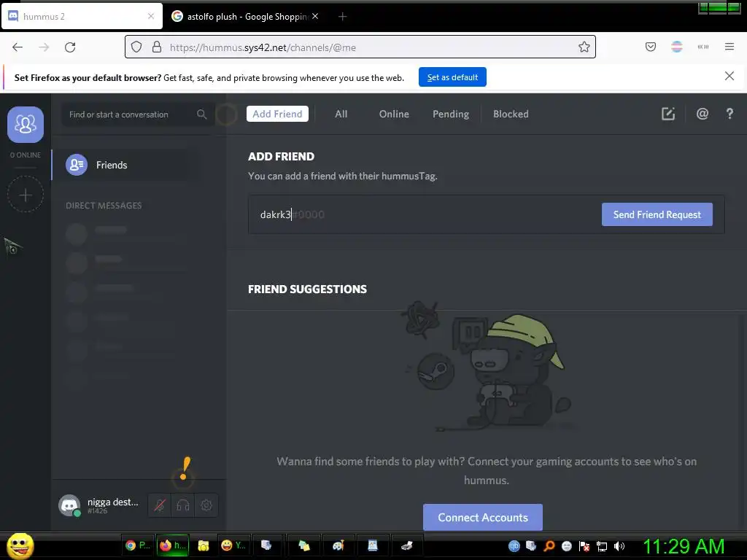Click the Firefox taskbar item
This screenshot has width=747, height=560.
173,545
